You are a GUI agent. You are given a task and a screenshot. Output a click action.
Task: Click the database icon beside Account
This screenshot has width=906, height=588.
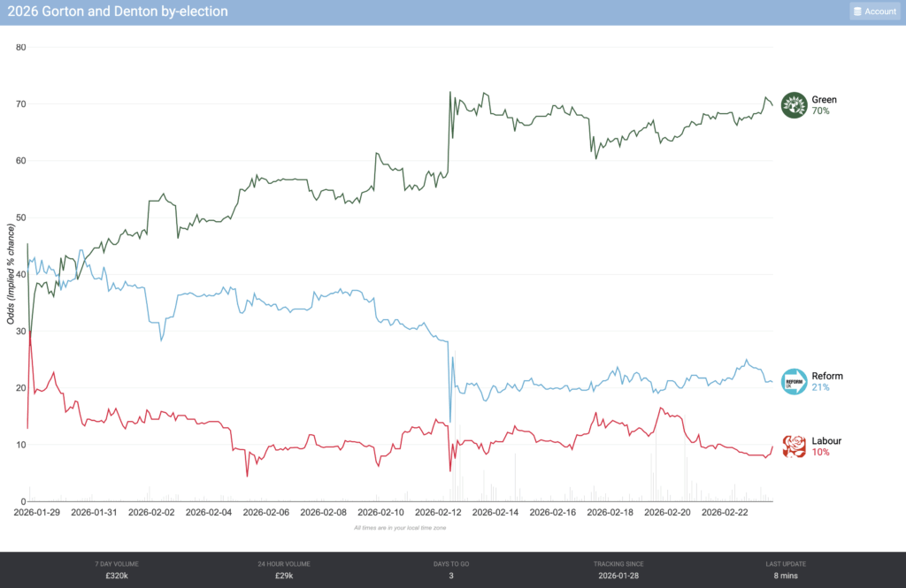click(x=857, y=11)
